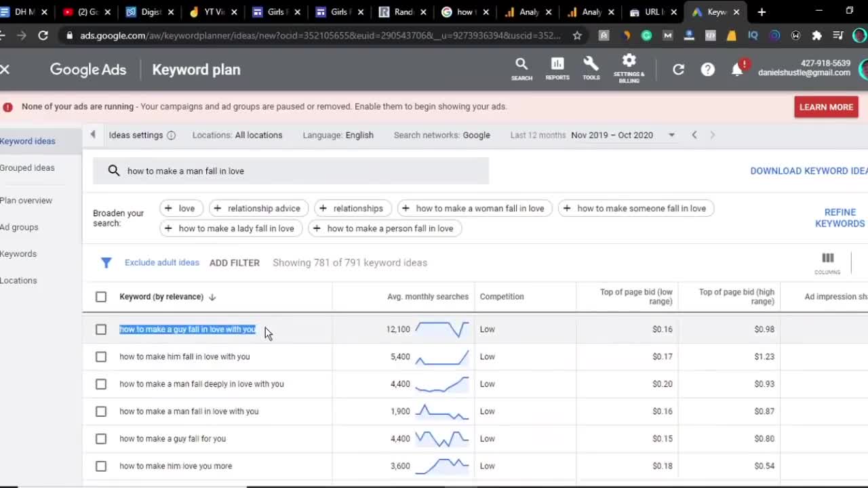Check 'how to make him fall in love with you'

[101, 357]
